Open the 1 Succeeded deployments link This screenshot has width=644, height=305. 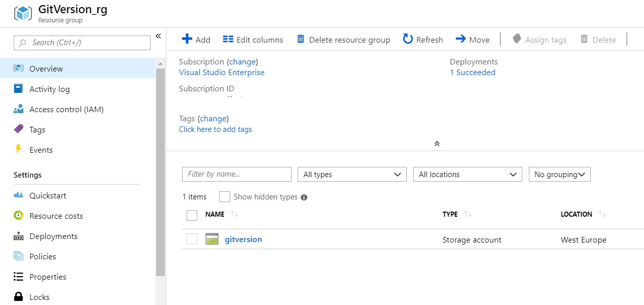(x=473, y=72)
